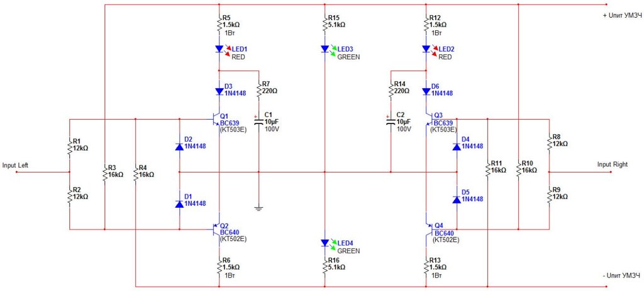Click the Input Left label
This screenshot has width=644, height=291.
coord(15,166)
